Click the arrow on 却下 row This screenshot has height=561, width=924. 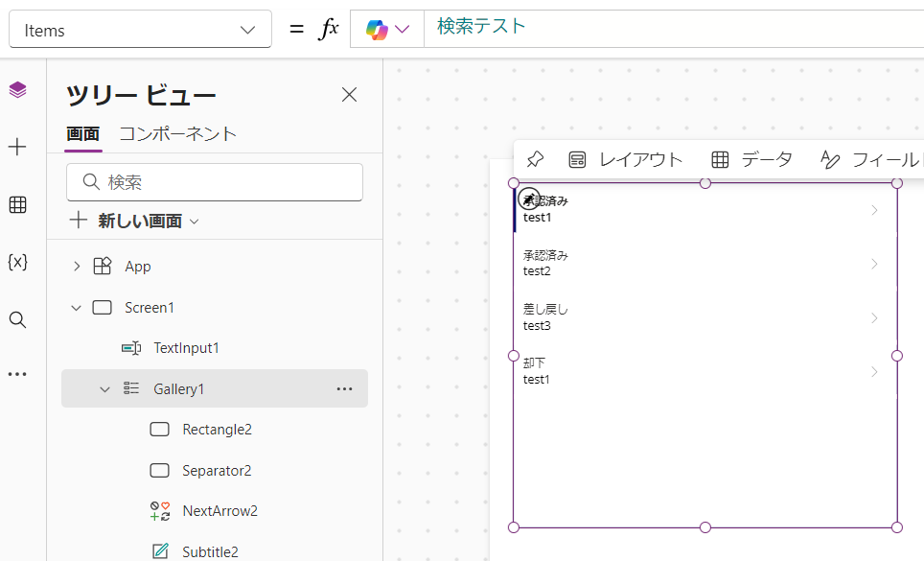[x=874, y=372]
